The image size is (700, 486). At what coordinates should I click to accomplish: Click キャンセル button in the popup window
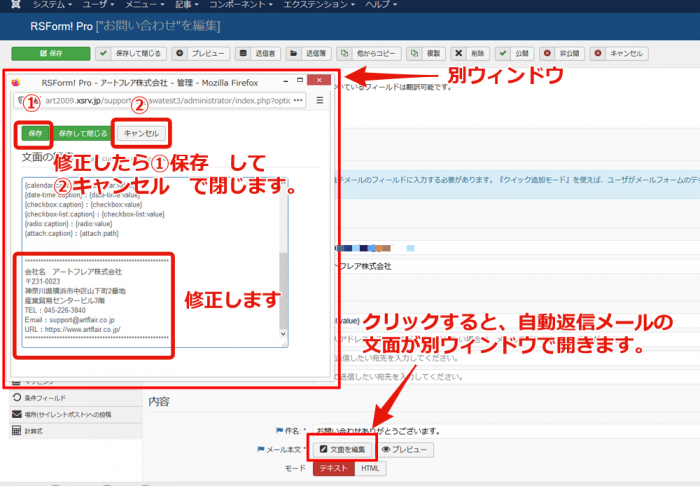tap(141, 133)
